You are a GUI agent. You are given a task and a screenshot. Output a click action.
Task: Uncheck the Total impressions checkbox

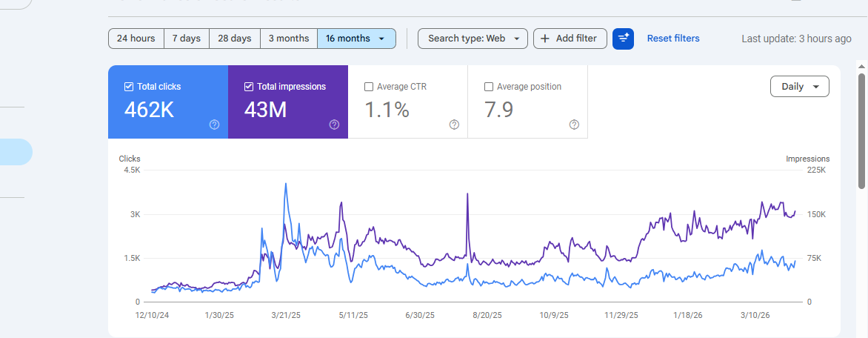[x=249, y=87]
